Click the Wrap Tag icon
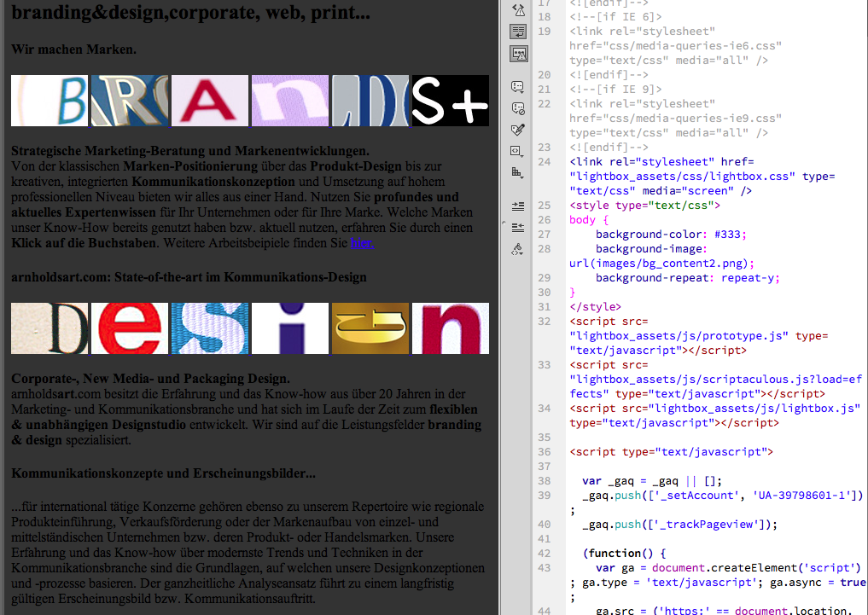The height and width of the screenshot is (615, 868). 517,130
